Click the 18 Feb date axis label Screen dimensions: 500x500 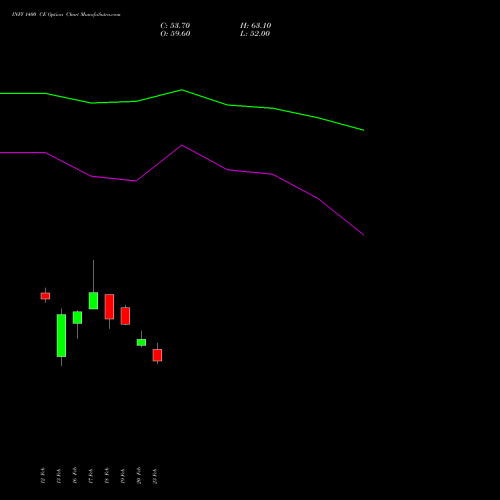106,476
